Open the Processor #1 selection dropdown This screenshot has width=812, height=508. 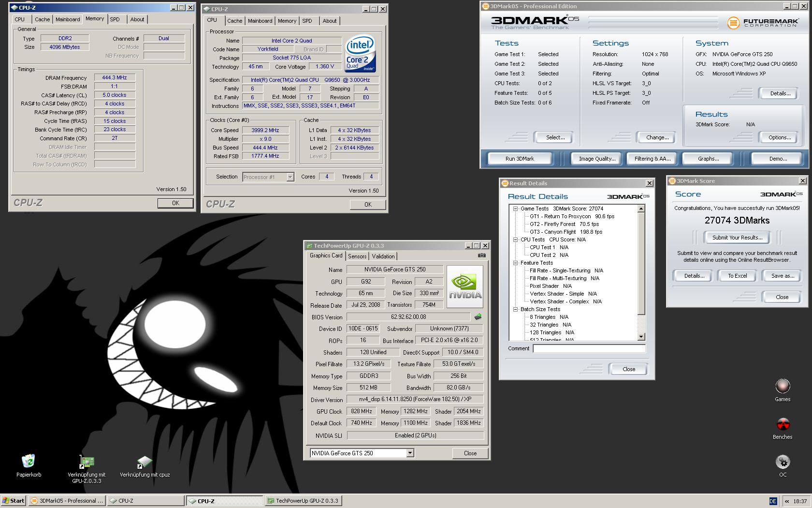pyautogui.click(x=290, y=177)
